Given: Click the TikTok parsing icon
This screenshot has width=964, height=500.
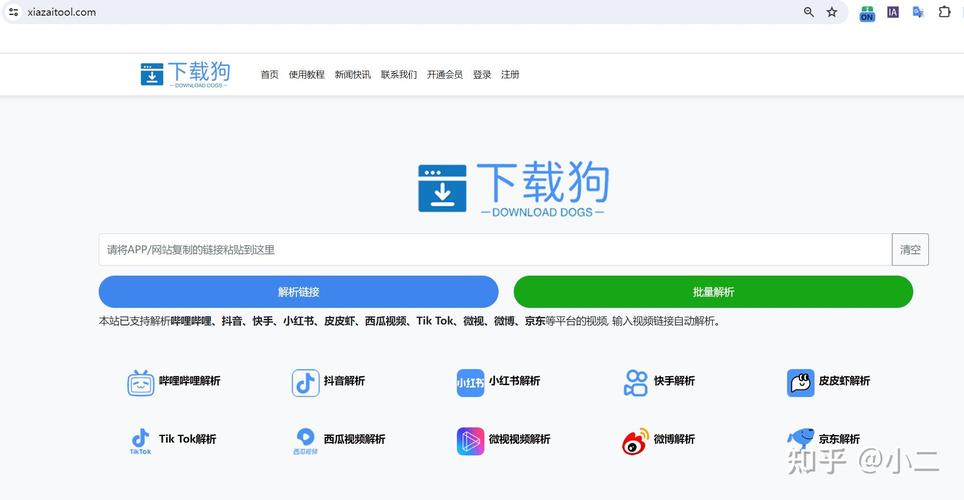Looking at the screenshot, I should [140, 440].
